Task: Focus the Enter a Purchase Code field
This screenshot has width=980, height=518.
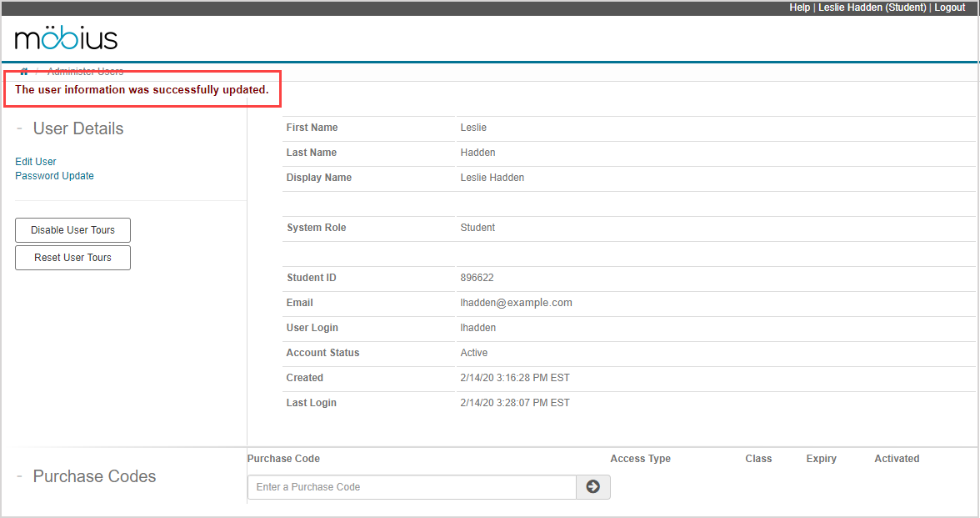Action: [x=412, y=487]
